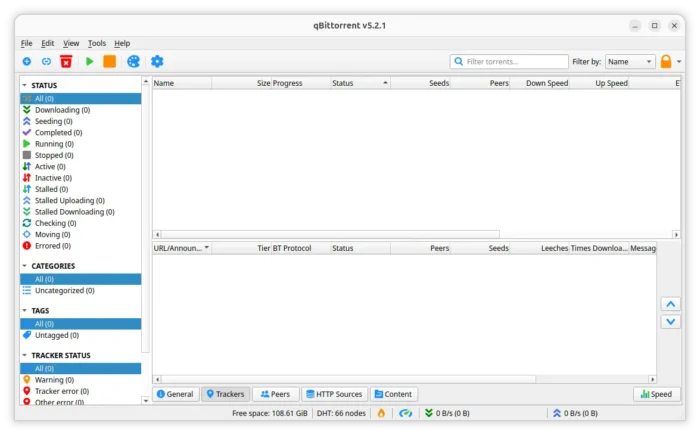700x435 pixels.
Task: Click DHT: 66 nodes status text
Action: [x=341, y=413]
